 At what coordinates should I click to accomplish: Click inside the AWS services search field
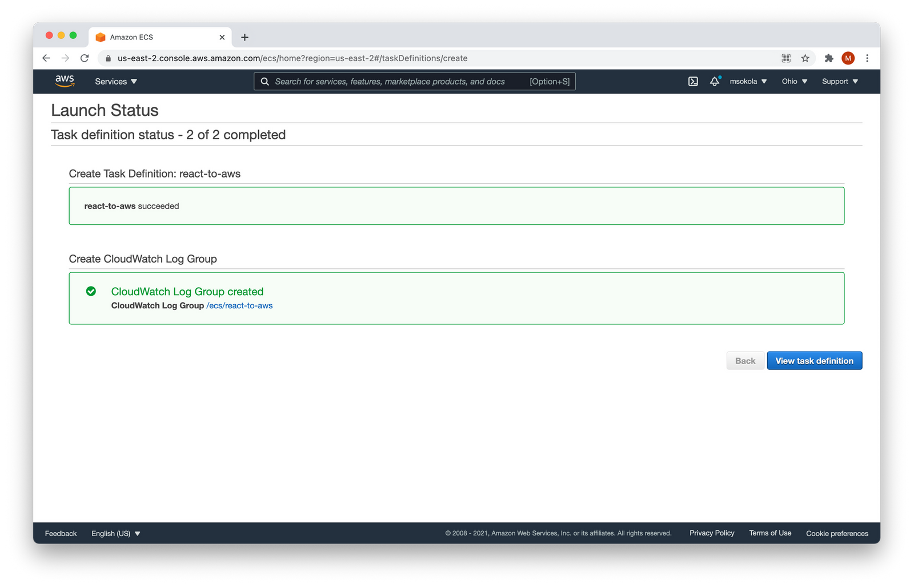pyautogui.click(x=400, y=81)
